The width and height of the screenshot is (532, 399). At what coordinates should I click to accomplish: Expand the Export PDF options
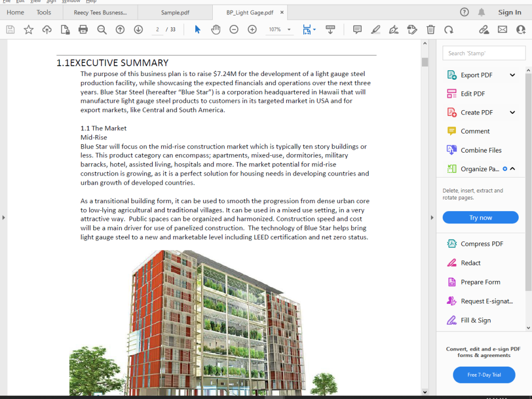[x=512, y=75]
